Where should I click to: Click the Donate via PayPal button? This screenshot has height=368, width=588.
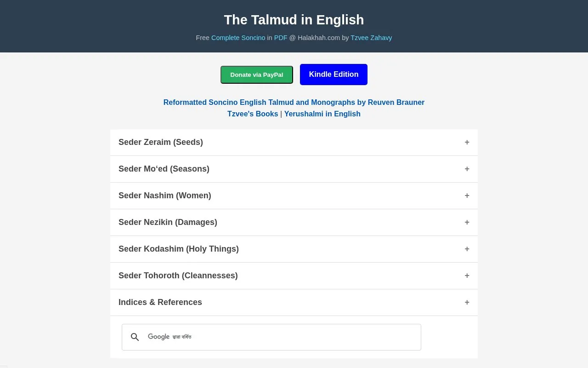257,75
